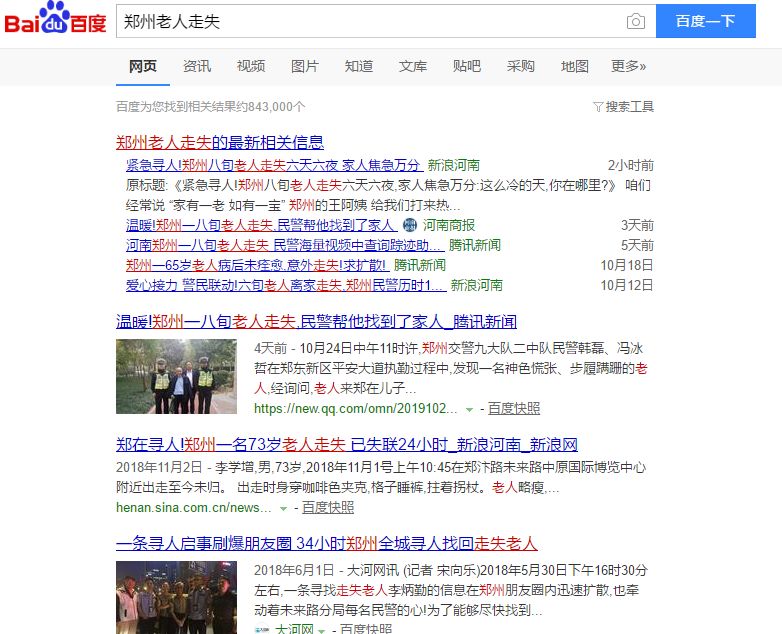Click the 大河网 source link
This screenshot has width=782, height=634.
294,629
